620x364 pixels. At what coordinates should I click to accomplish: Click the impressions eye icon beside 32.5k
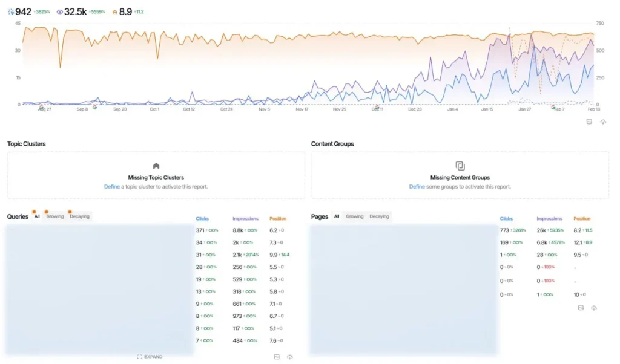tap(59, 12)
